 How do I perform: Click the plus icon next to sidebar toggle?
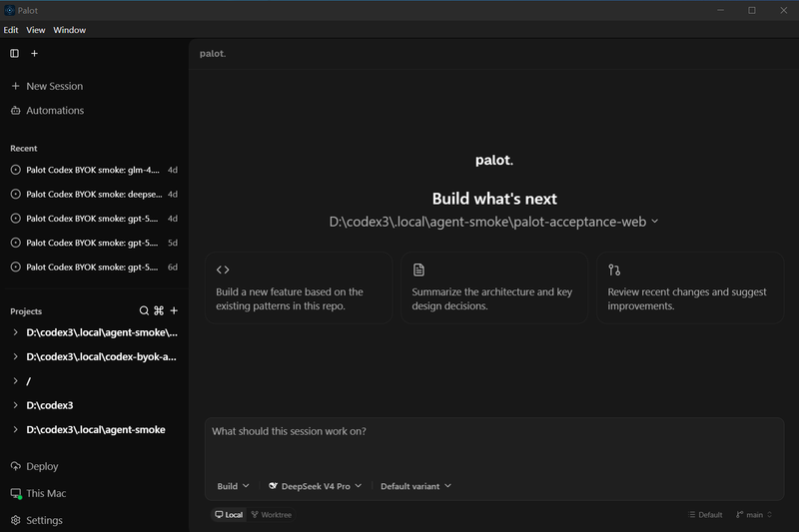pyautogui.click(x=34, y=54)
